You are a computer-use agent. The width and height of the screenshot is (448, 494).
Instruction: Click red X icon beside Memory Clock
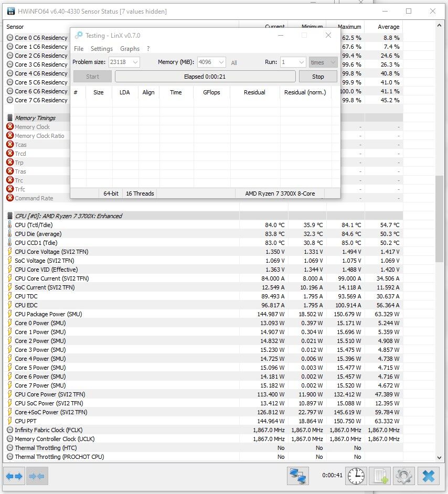[10, 127]
